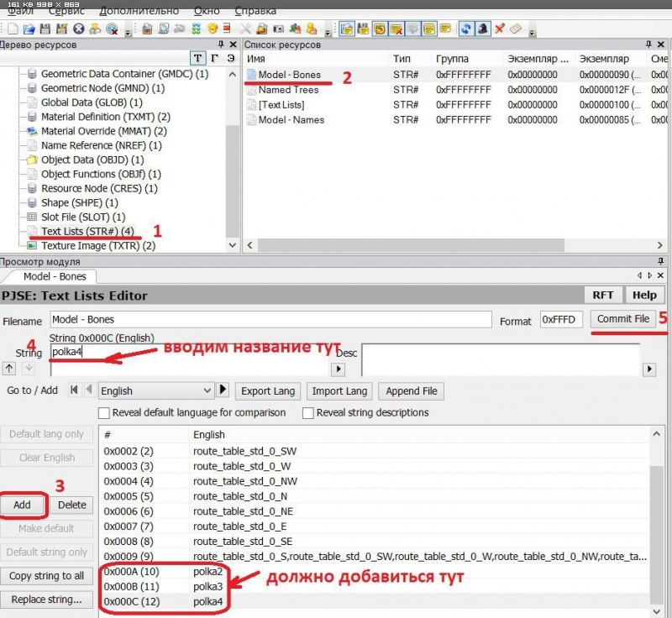This screenshot has height=618, width=672.
Task: Toggle the T view mode in resource tree
Action: (197, 57)
